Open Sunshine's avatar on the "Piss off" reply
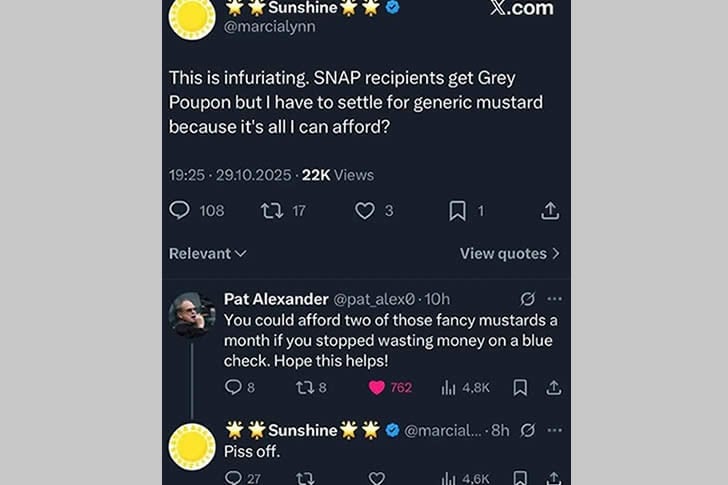Screen dimensions: 728x485 [x=192, y=446]
